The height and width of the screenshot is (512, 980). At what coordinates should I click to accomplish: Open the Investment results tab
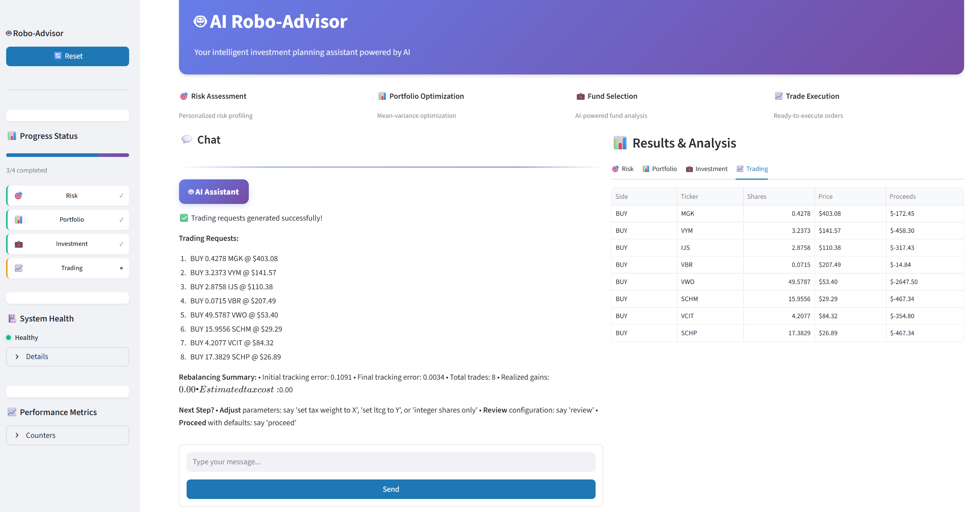point(707,169)
